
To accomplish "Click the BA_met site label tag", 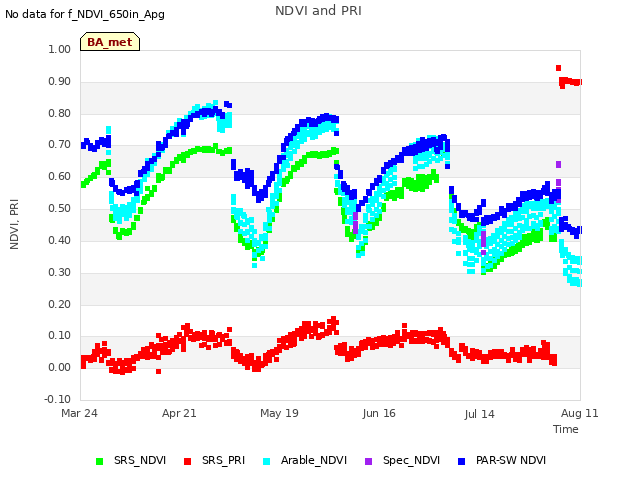I will (x=110, y=42).
